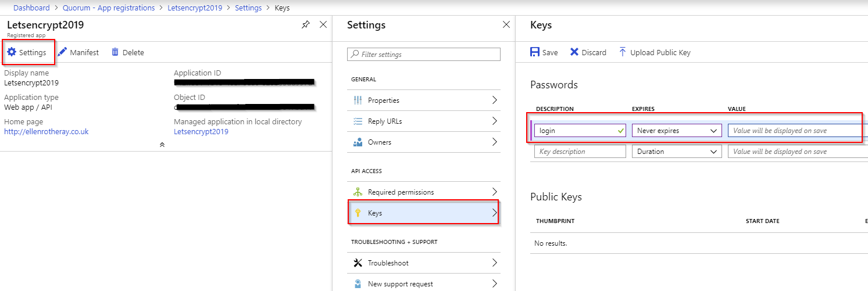The width and height of the screenshot is (868, 291).
Task: Open the Duration dropdown
Action: [677, 152]
